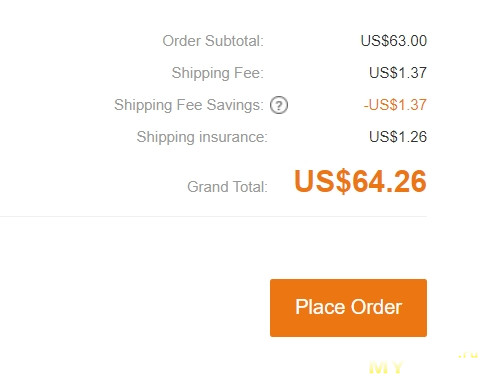Click the orange Place Order text
This screenshot has height=384, width=488.
(348, 307)
